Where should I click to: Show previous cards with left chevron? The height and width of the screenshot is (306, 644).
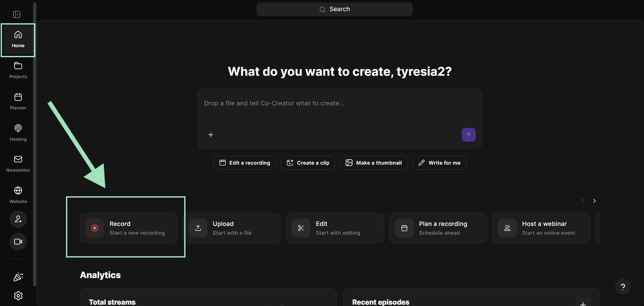click(582, 201)
